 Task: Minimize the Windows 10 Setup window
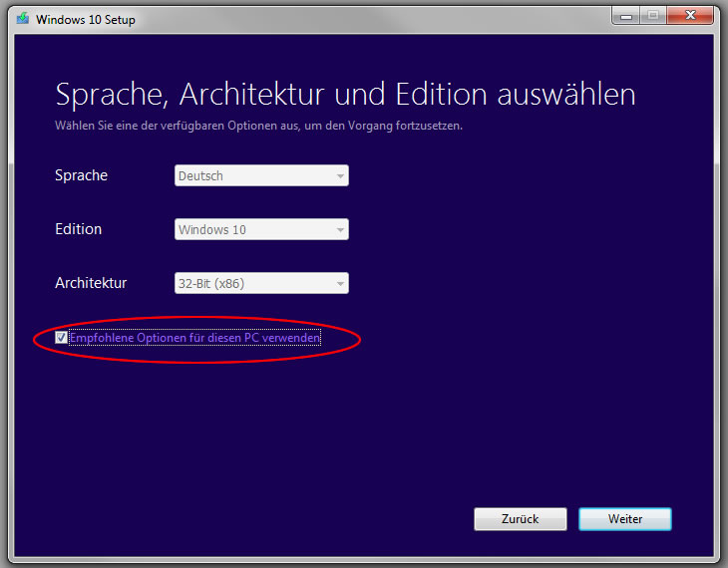[628, 16]
